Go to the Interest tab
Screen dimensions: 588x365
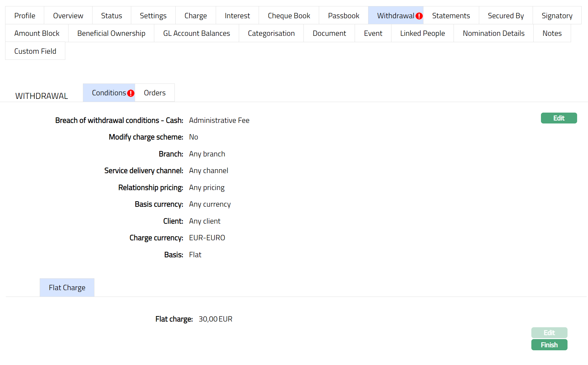pos(237,16)
